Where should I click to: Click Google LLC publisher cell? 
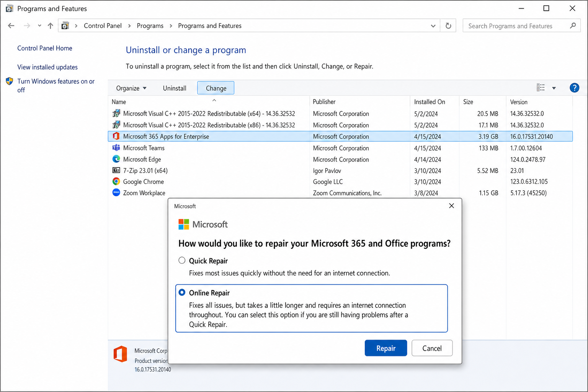pyautogui.click(x=328, y=182)
